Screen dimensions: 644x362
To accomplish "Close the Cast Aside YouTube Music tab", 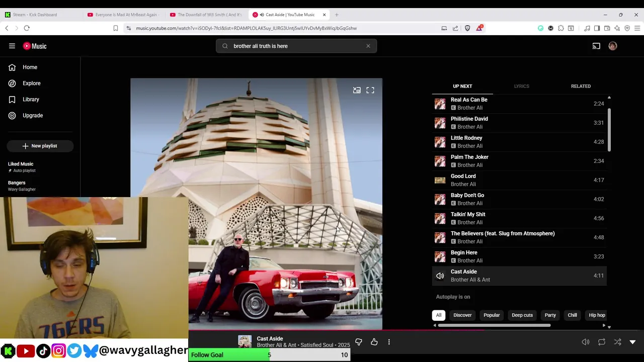I will tap(324, 15).
